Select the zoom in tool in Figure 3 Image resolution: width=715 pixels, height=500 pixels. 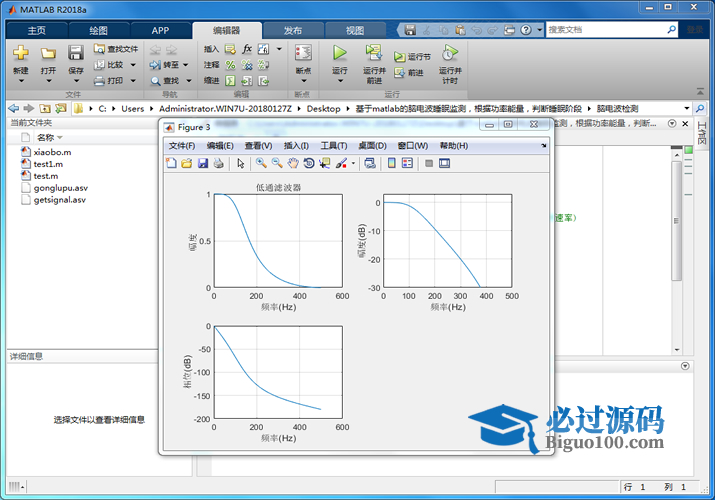tap(261, 163)
